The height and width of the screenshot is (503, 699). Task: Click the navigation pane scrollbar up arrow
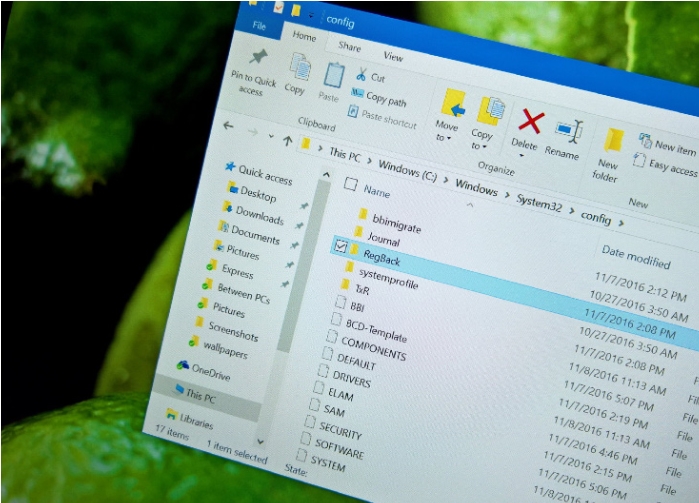click(326, 175)
